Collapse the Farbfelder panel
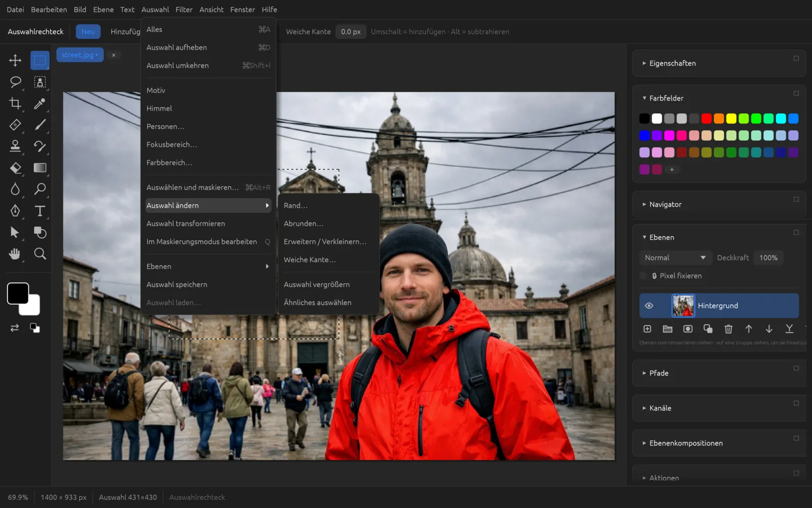This screenshot has height=508, width=812. pyautogui.click(x=644, y=98)
